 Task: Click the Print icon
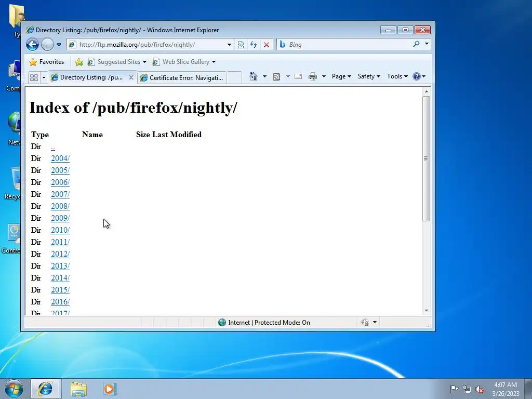point(312,76)
